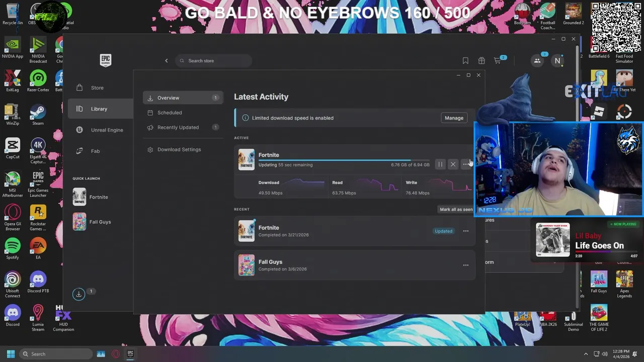
Task: Open the Ubisoft Connect desktop shortcut
Action: (x=13, y=285)
